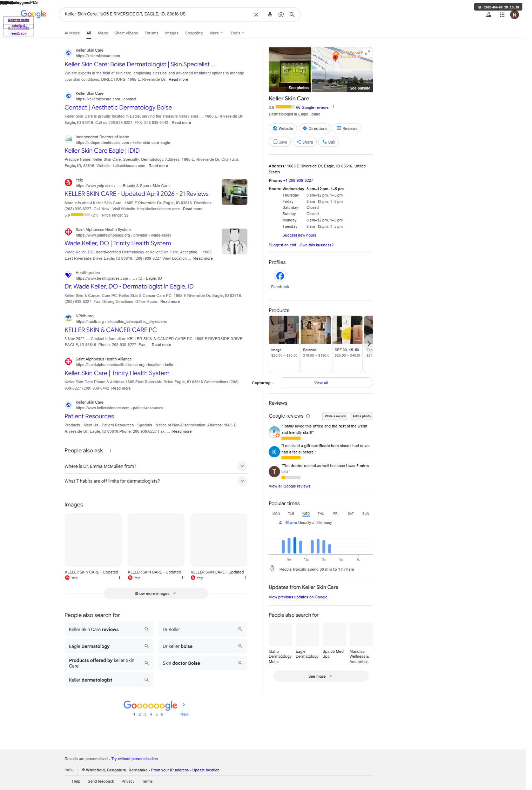Open 'Contact | Aesthetic Dermatology Boise' result

[x=118, y=107]
